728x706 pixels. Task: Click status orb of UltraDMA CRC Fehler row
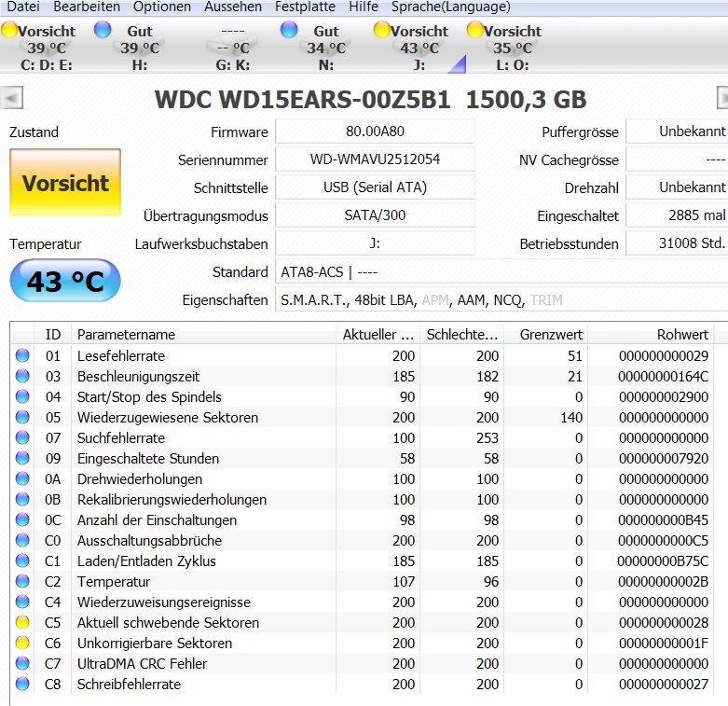[x=22, y=663]
